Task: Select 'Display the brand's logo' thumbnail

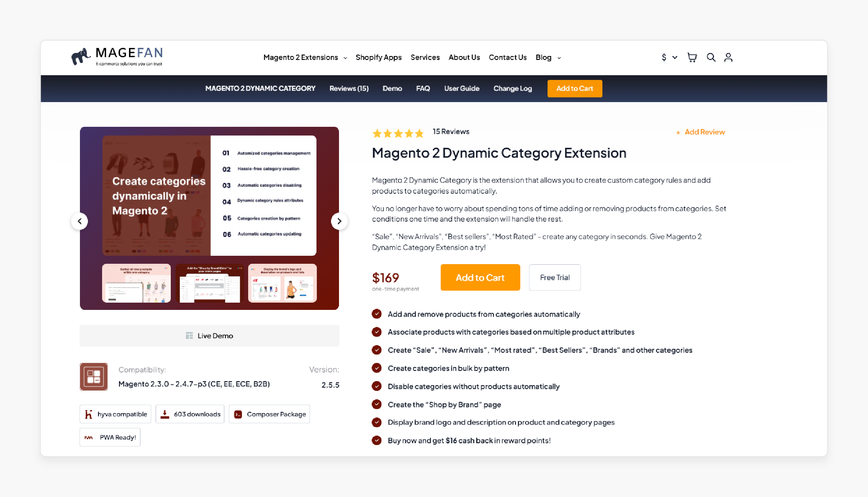Action: tap(282, 283)
